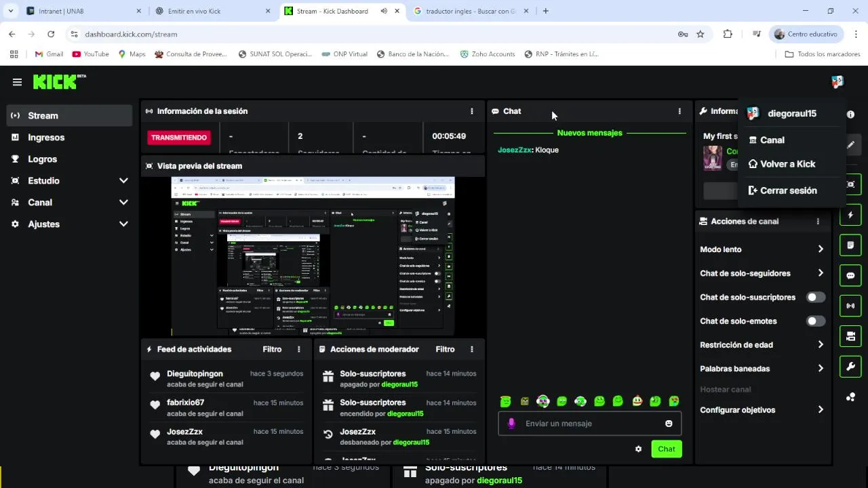Click the pencil edit icon on the right edge

coord(850,144)
